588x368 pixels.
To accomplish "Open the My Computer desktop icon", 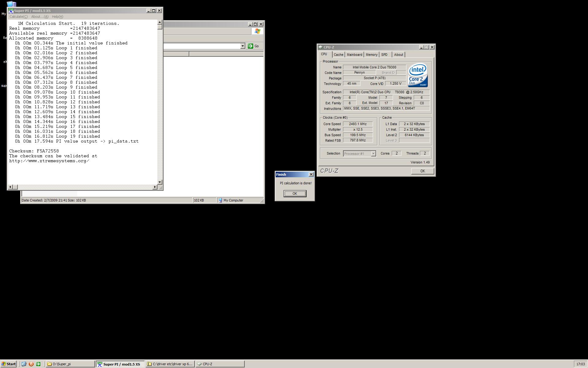I will tap(11, 4).
